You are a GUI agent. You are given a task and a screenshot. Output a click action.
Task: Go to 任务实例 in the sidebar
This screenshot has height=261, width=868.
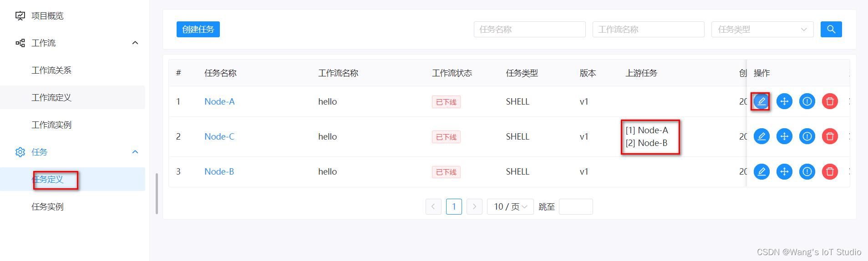tap(47, 207)
